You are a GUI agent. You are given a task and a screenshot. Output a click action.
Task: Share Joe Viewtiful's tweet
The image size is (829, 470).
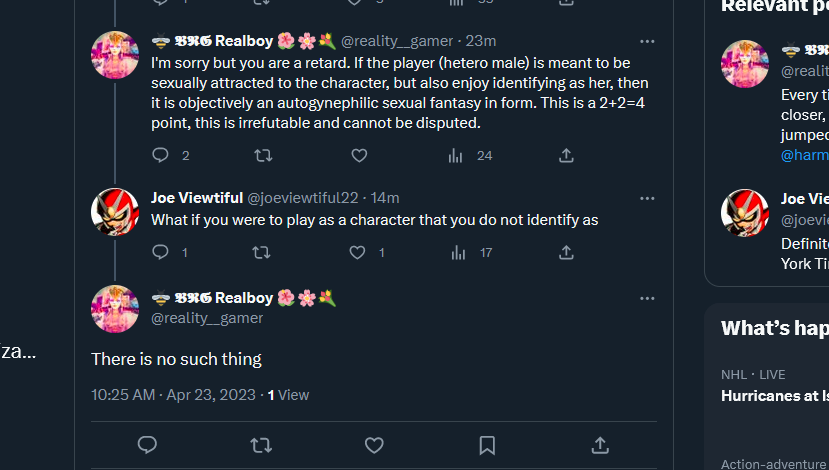pos(566,253)
